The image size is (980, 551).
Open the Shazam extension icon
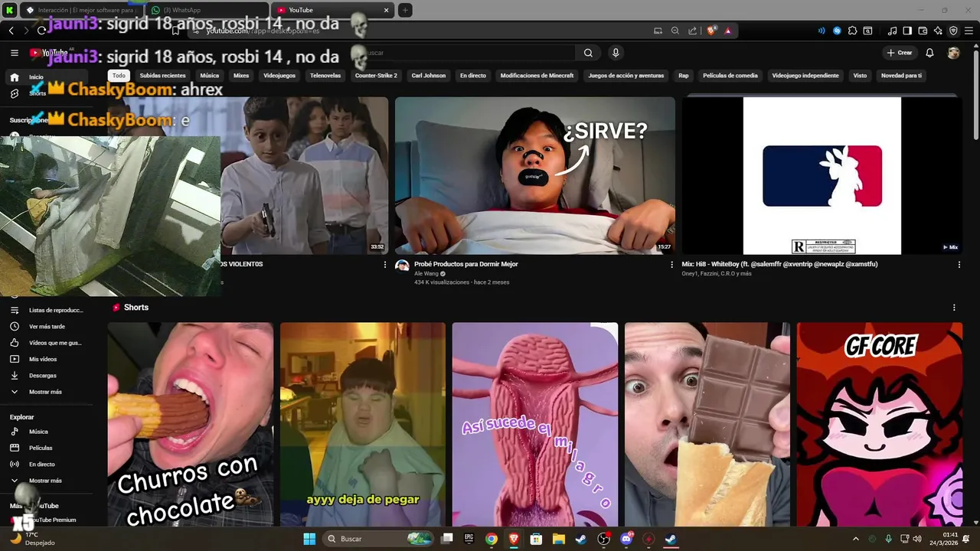[837, 31]
